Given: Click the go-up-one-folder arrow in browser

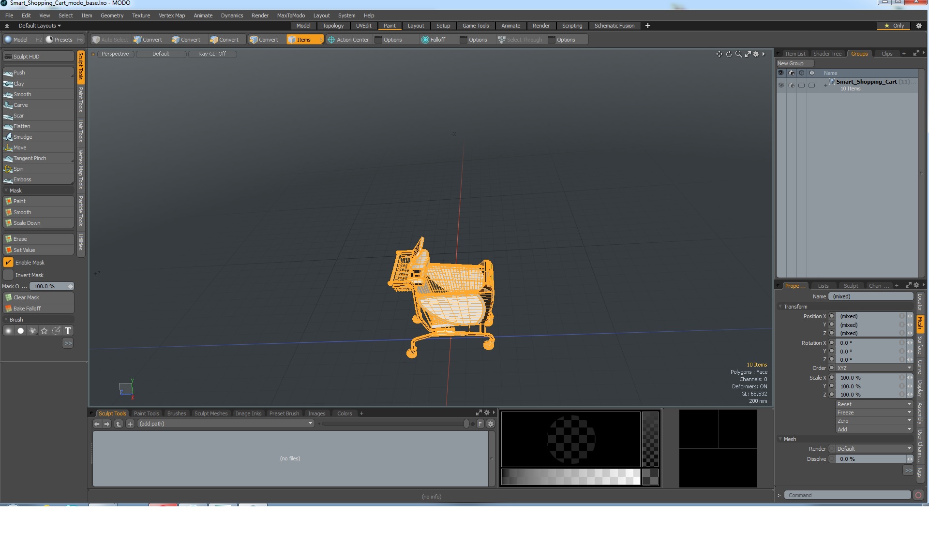Looking at the screenshot, I should (x=118, y=424).
